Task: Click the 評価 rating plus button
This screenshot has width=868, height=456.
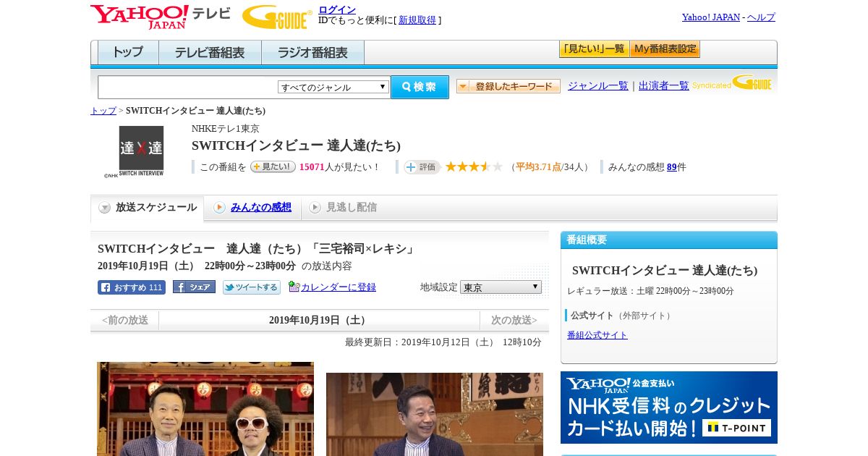Action: pos(422,167)
